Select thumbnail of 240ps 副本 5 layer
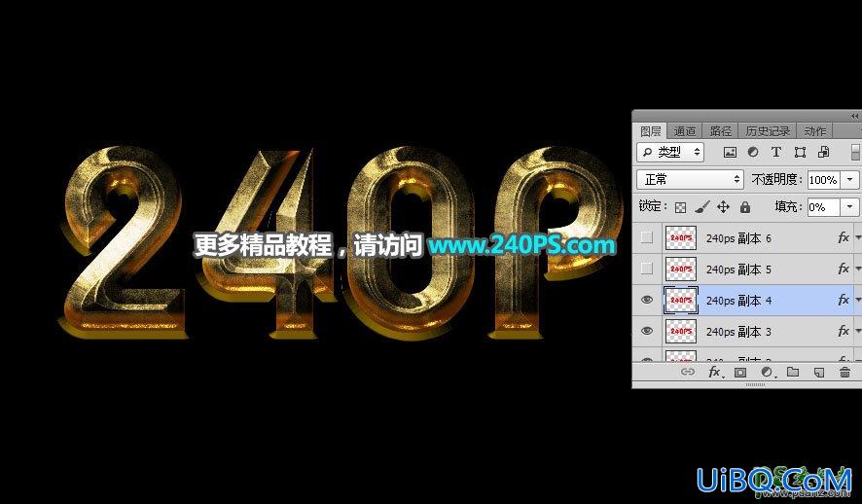 (681, 269)
